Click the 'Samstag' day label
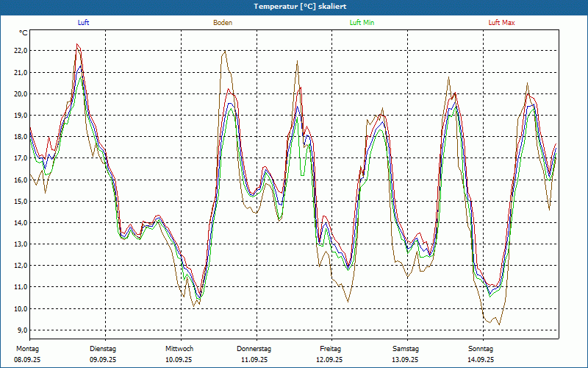The height and width of the screenshot is (368, 588). coord(406,348)
